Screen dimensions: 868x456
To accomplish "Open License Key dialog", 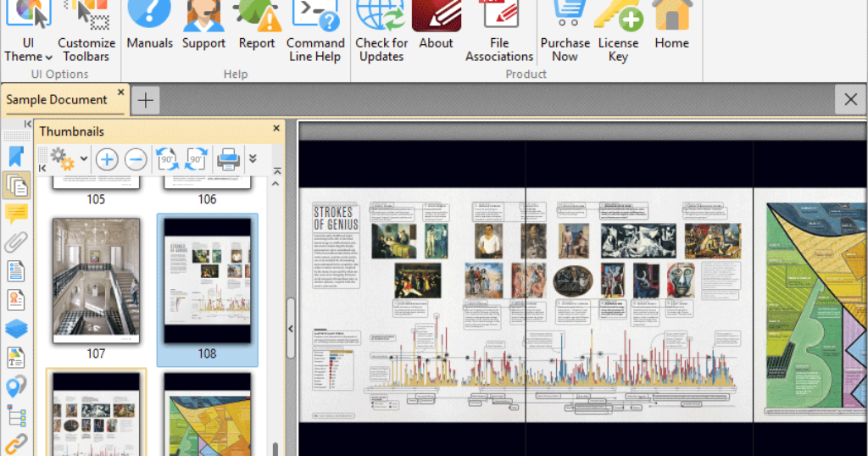I will [x=618, y=32].
